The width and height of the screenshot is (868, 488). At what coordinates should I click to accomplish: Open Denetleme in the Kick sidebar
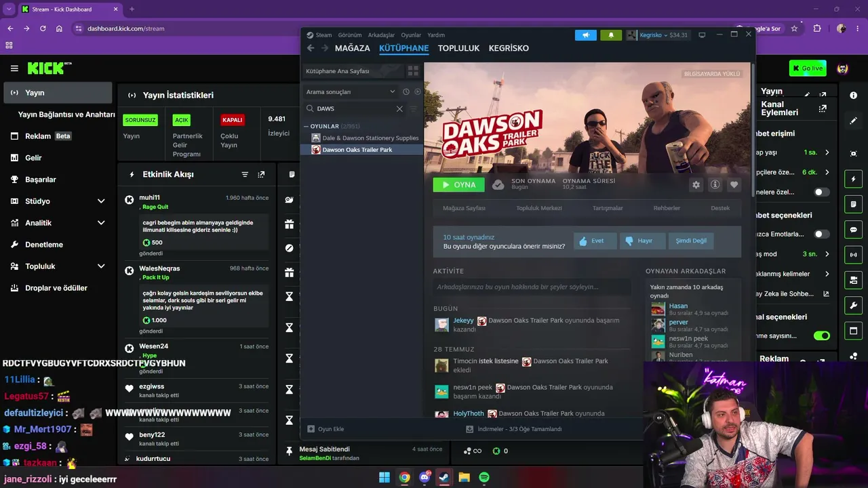click(44, 245)
